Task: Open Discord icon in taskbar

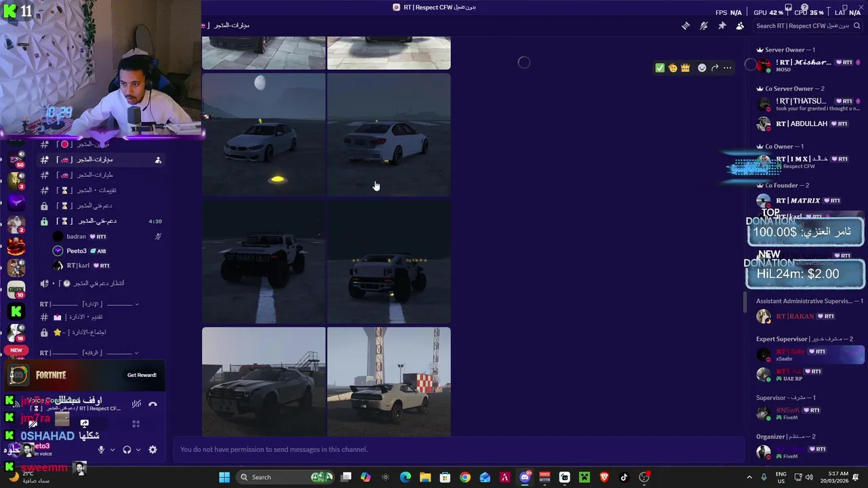Action: coord(525,477)
